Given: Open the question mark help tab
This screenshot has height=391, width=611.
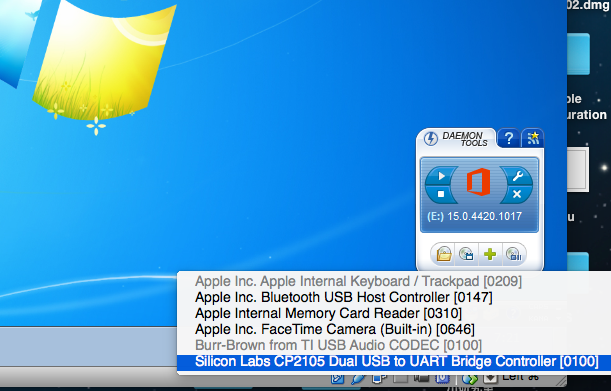Looking at the screenshot, I should (509, 138).
